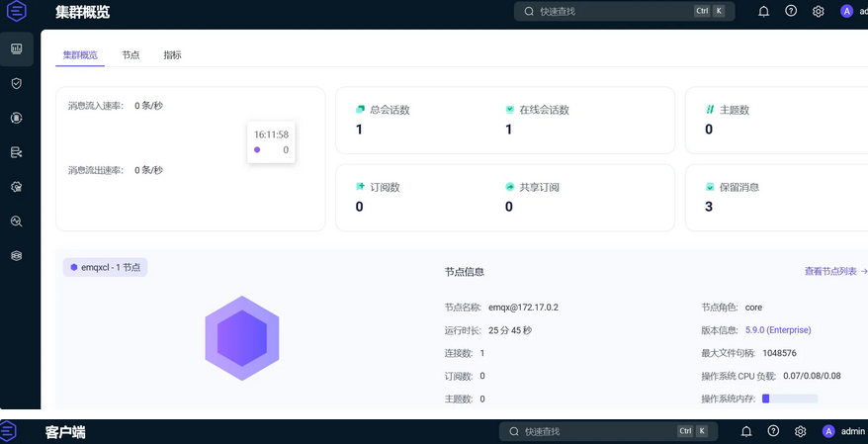Screen dimensions: 868x444
Task: Open the diagnostics sidebar icon
Action: click(x=17, y=221)
